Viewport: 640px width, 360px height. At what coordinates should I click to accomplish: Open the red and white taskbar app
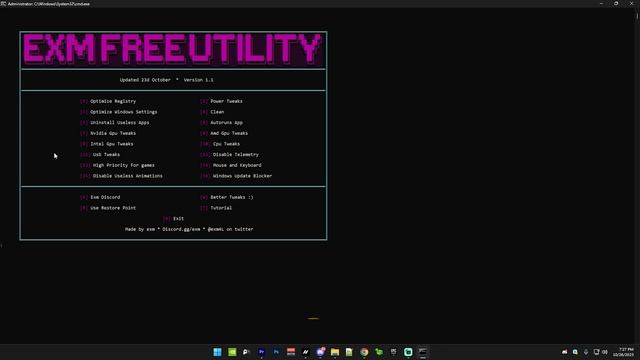(x=291, y=352)
